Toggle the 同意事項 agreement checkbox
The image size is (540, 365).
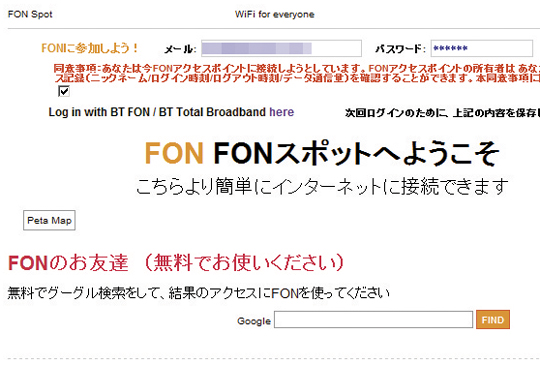tap(64, 91)
